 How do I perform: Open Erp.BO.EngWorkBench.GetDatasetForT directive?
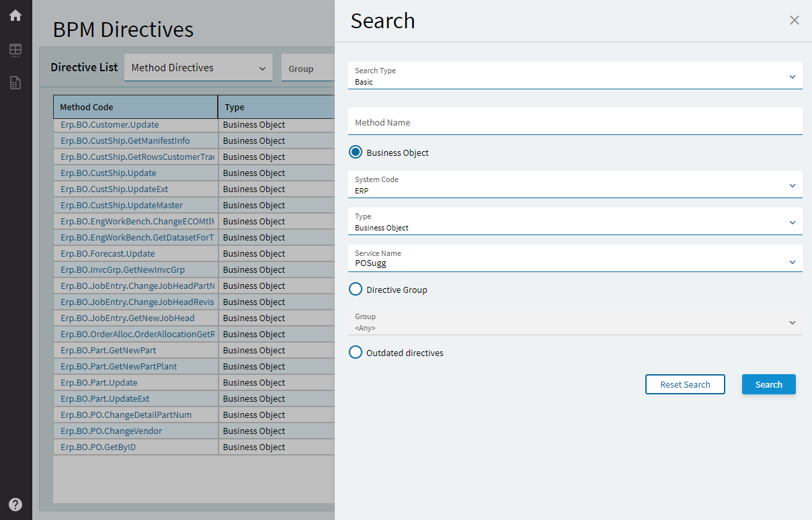point(137,238)
